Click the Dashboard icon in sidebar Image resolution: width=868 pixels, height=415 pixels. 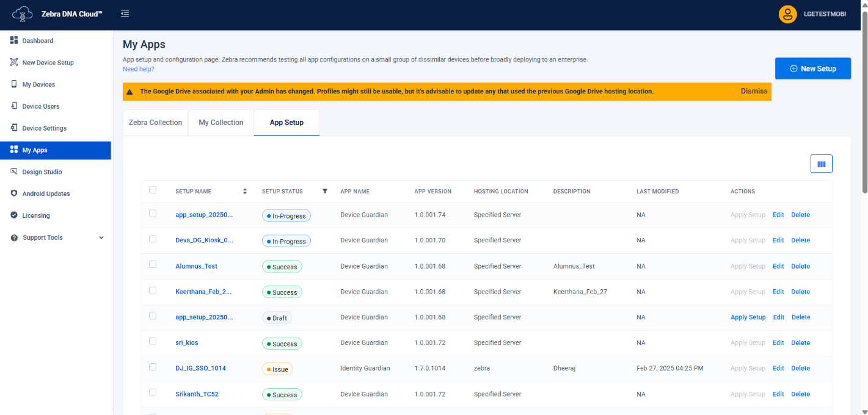[x=14, y=40]
